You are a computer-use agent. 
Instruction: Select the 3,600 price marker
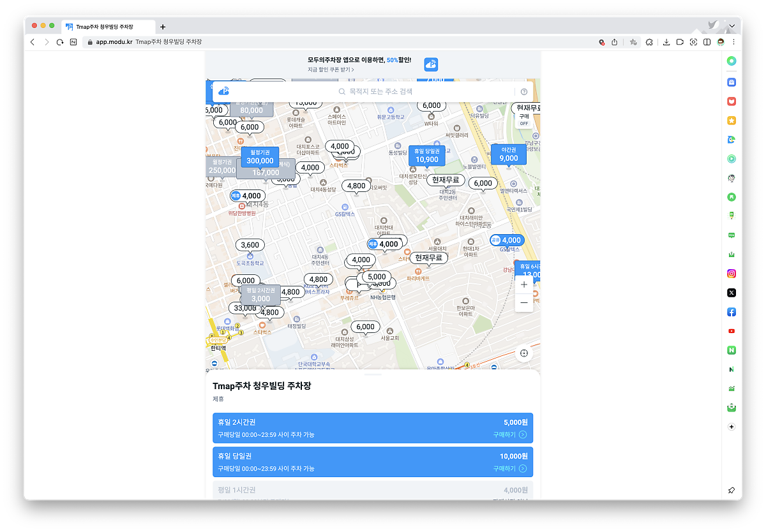click(250, 245)
